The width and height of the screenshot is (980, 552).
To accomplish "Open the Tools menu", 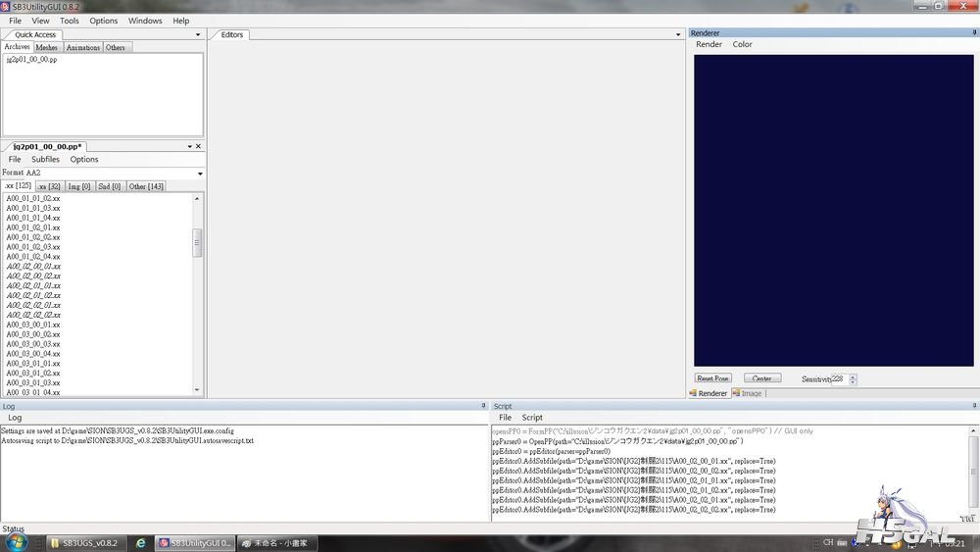I will 70,21.
